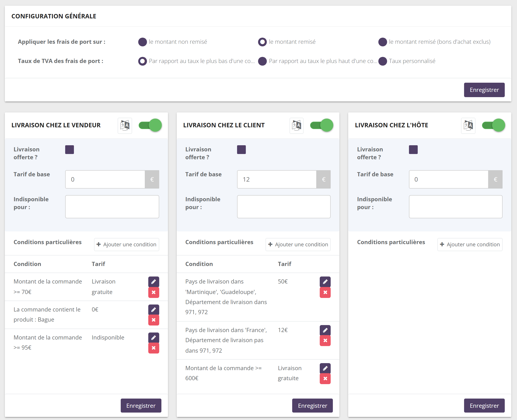Add a condition for hôte delivery
Screen dimensions: 517x420
click(x=470, y=245)
